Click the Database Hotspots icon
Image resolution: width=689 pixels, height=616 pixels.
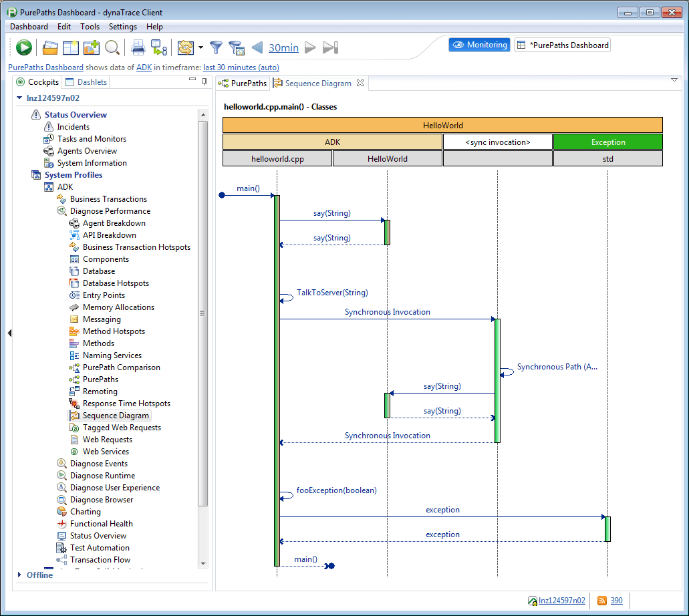point(74,283)
